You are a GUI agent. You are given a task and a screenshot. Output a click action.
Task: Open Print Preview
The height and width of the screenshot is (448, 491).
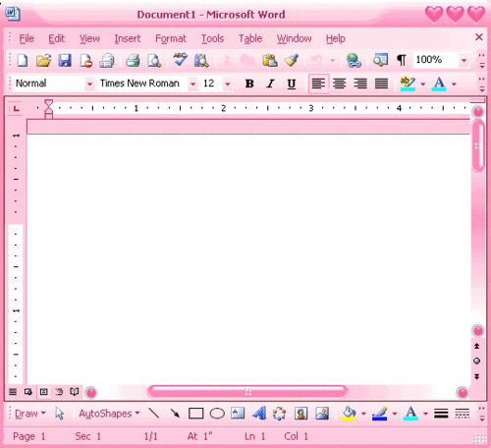154,61
